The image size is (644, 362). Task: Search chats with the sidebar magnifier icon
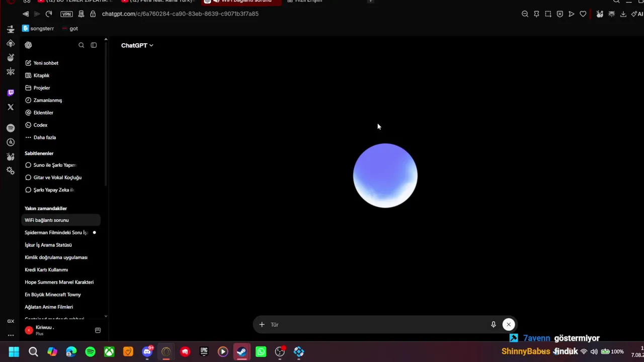click(82, 45)
